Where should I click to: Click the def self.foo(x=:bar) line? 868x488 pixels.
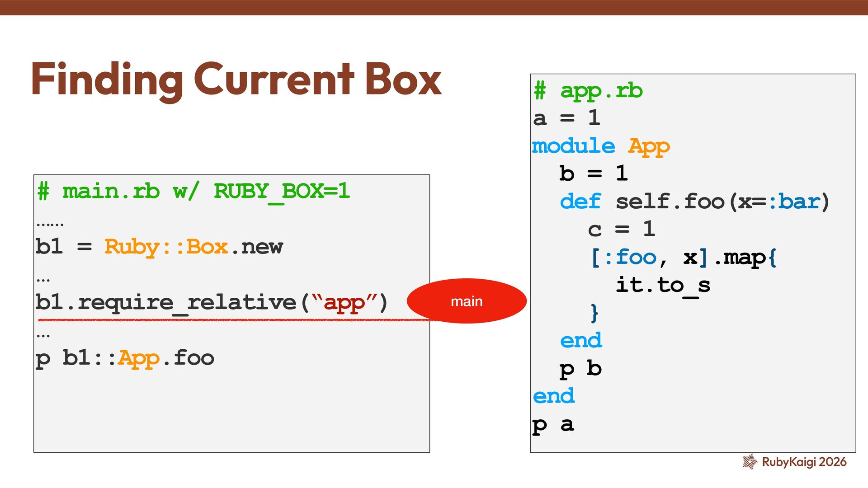click(x=694, y=202)
